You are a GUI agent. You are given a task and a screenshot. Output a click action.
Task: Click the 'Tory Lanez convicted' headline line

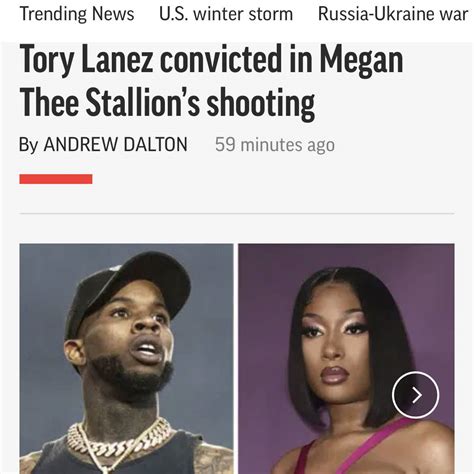tap(211, 60)
